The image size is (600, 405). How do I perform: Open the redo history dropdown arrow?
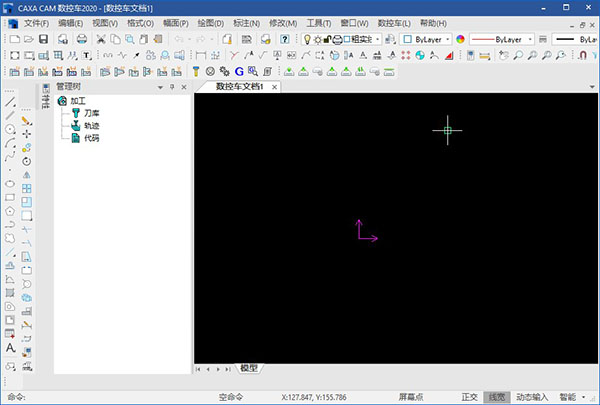211,39
